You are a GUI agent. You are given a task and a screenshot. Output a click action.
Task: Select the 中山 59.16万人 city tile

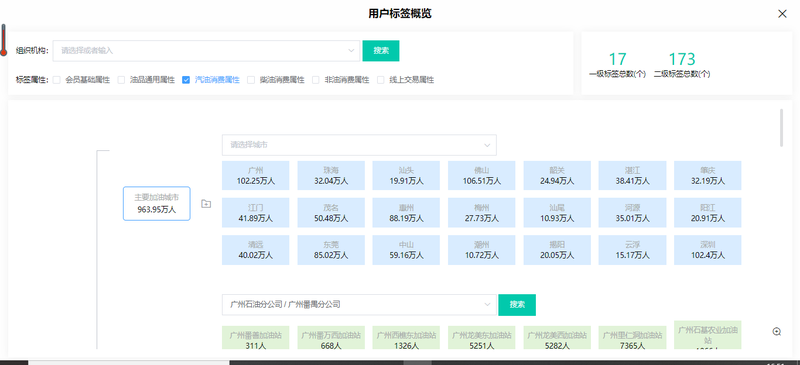(x=406, y=250)
